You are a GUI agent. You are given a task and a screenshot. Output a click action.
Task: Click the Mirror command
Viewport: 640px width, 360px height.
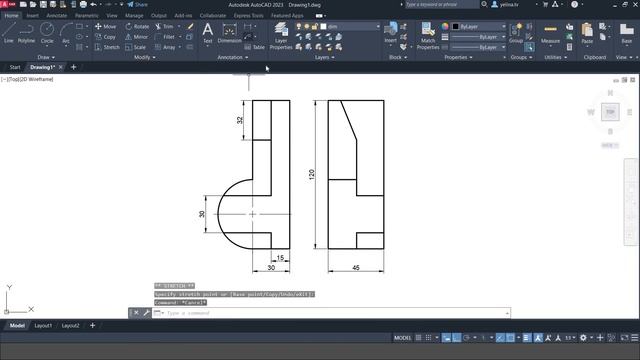click(x=136, y=37)
